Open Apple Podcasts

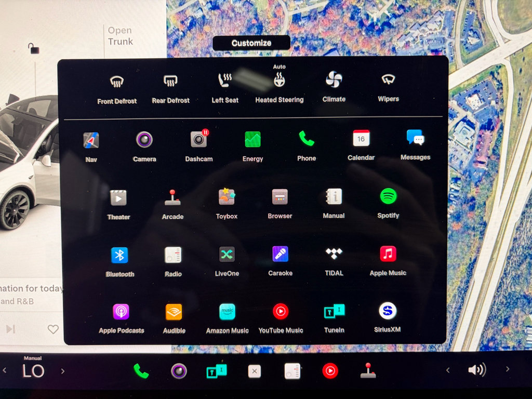pyautogui.click(x=121, y=319)
